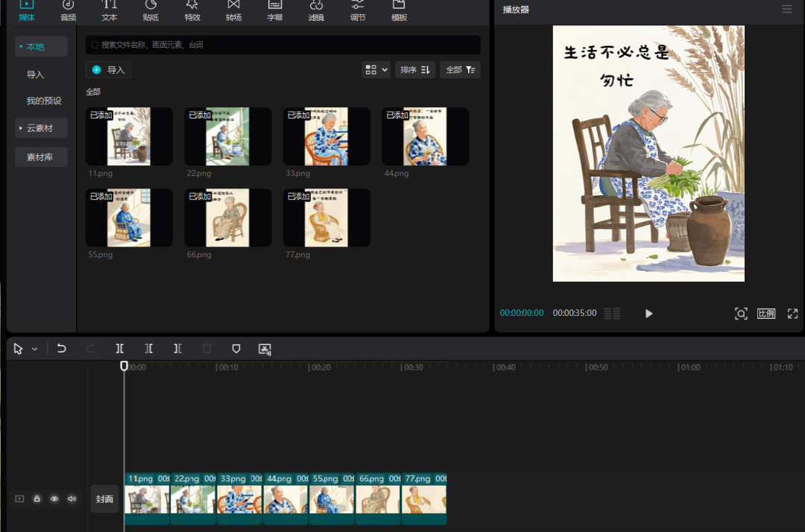Select the 33.png media thumbnail

pos(326,136)
